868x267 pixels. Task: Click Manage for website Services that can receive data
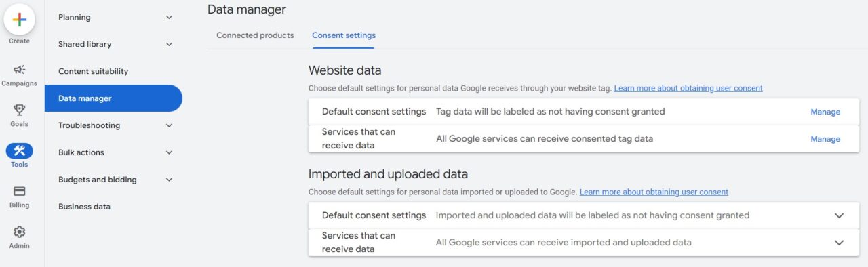(x=825, y=139)
